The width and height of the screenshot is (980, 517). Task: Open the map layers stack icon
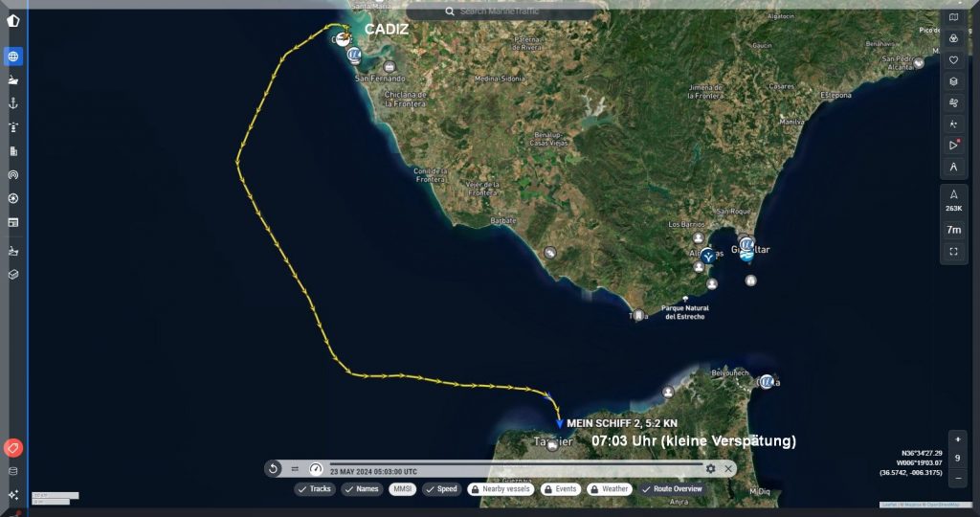[953, 81]
